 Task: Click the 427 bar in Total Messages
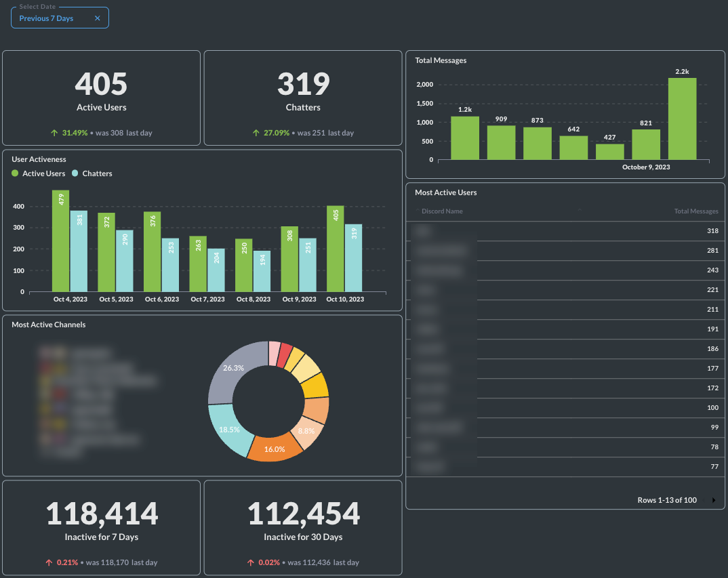coord(609,152)
